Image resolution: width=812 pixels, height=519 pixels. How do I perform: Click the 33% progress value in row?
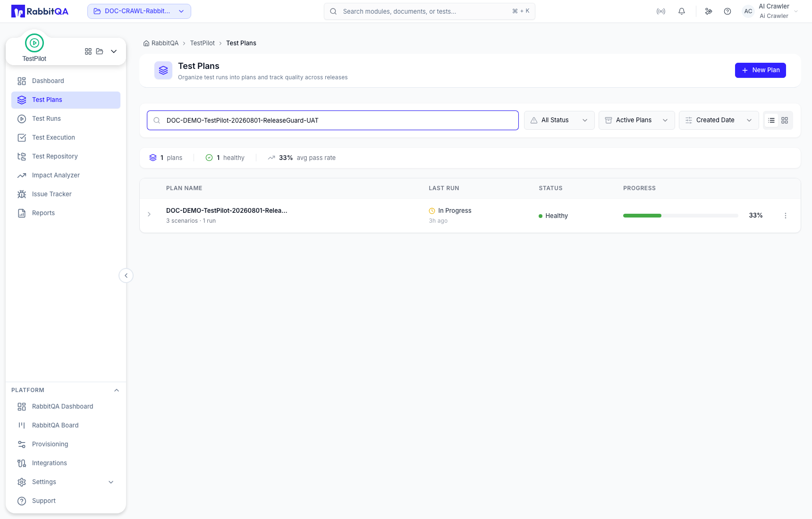[x=756, y=216]
